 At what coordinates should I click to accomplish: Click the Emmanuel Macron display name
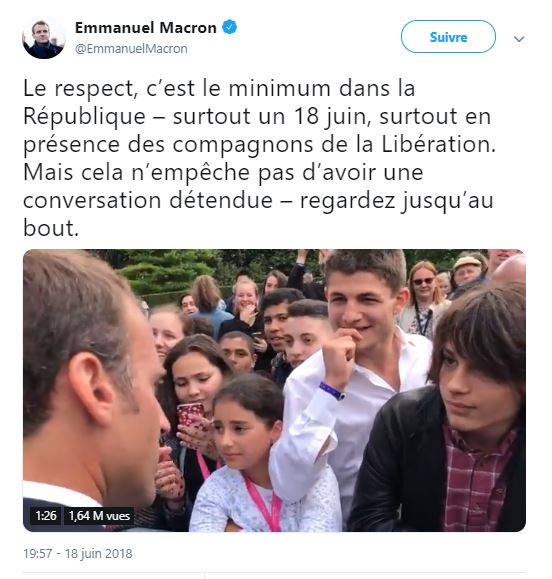(x=146, y=28)
